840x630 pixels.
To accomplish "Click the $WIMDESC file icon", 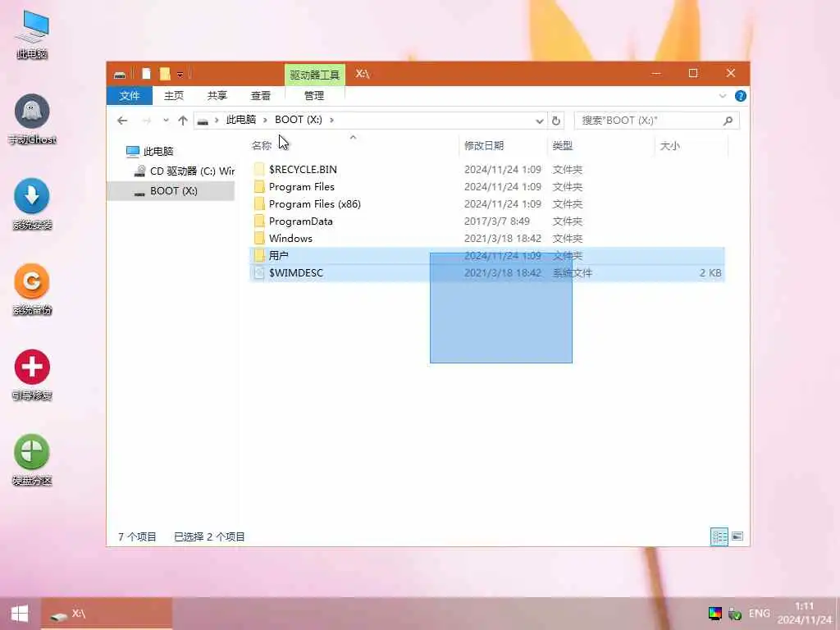I will point(259,272).
